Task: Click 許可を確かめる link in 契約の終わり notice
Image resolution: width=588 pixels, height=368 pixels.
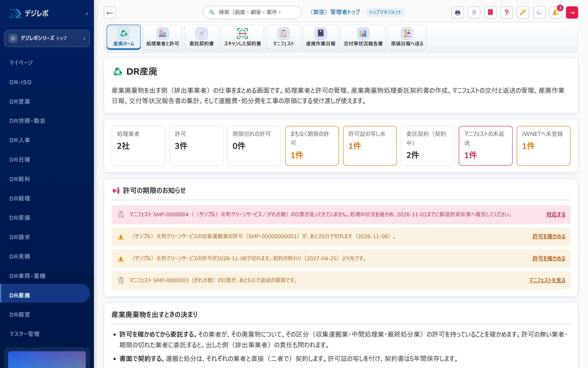Action: click(x=549, y=258)
